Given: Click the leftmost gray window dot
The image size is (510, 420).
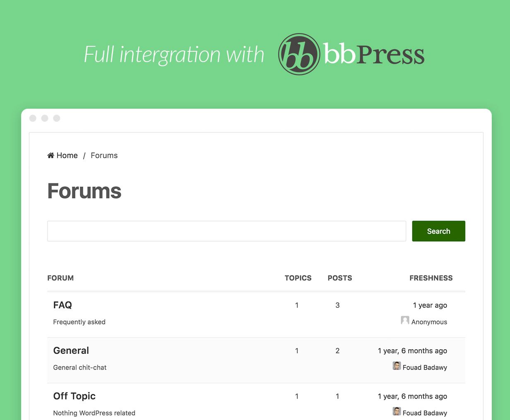Looking at the screenshot, I should click(33, 118).
